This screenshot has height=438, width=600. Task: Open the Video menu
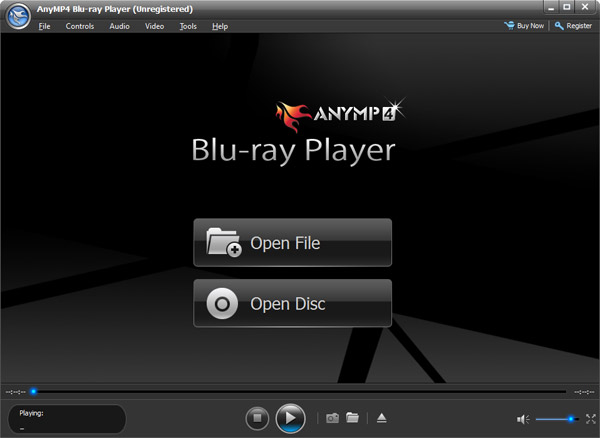(x=154, y=26)
